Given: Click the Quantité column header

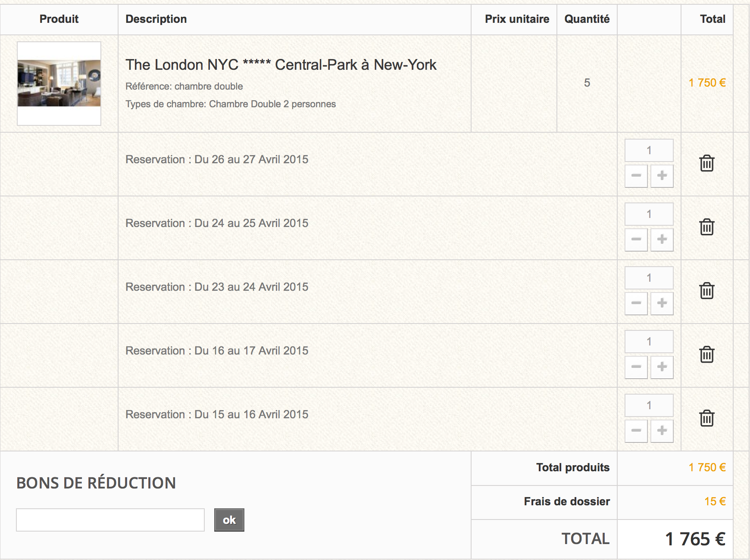Looking at the screenshot, I should (x=587, y=19).
